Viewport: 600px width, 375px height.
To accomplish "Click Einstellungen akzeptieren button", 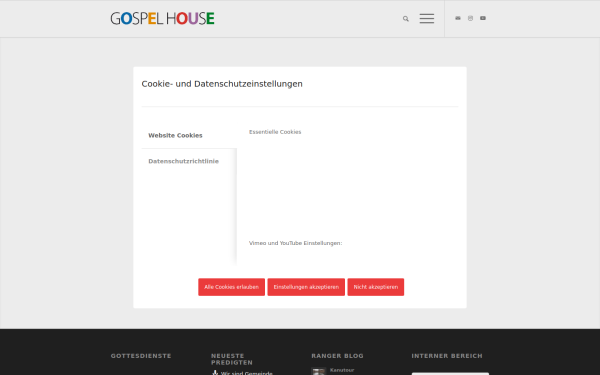I will (306, 287).
